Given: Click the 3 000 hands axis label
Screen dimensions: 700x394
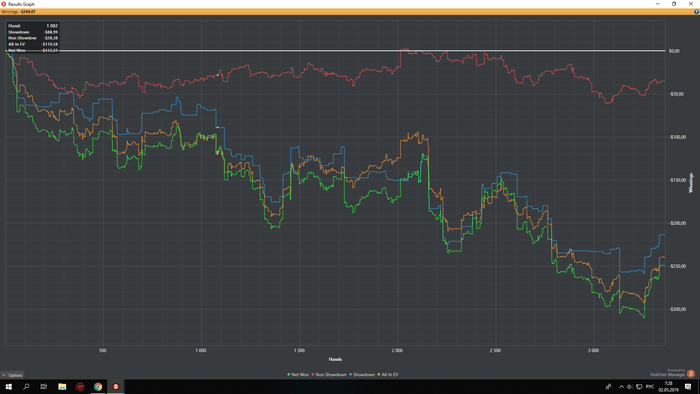Looking at the screenshot, I should pos(593,351).
